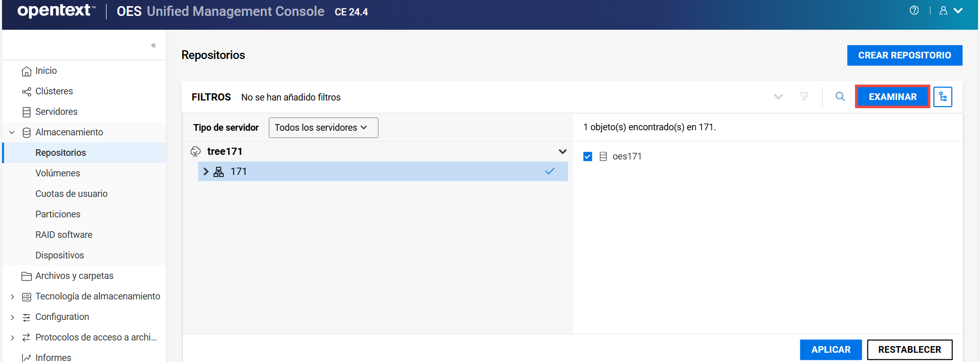Click the CREAR REPOSITORIO button
980x362 pixels.
click(904, 55)
